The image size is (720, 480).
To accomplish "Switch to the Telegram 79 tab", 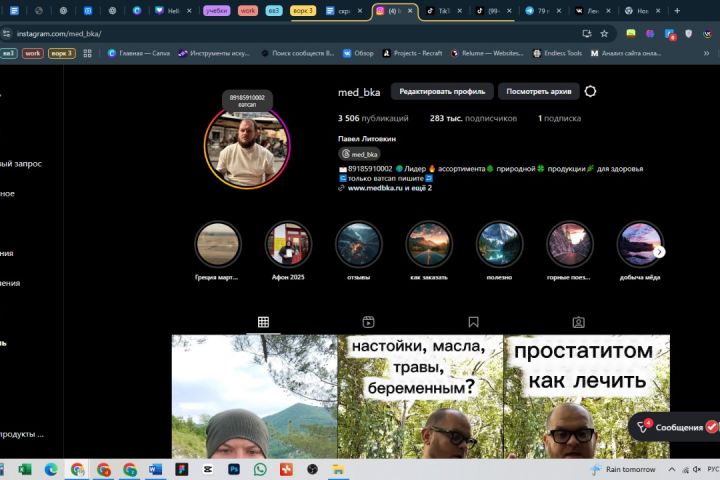I will (x=543, y=11).
